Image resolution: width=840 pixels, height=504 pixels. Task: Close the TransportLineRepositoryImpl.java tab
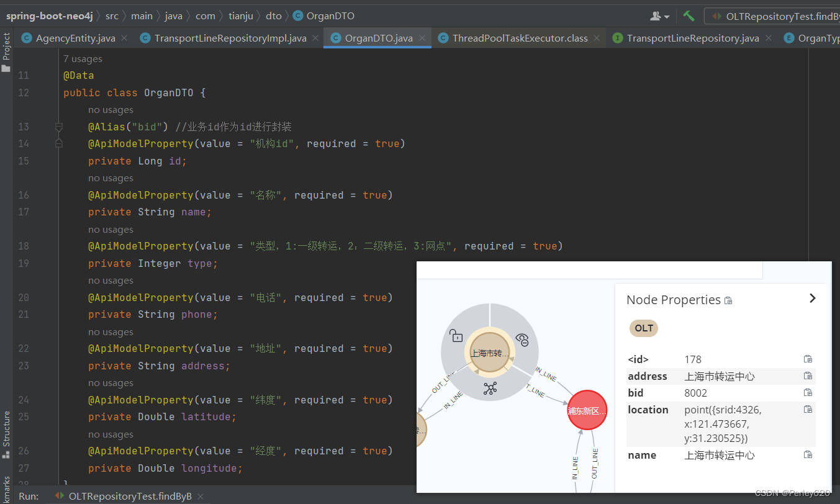click(315, 38)
